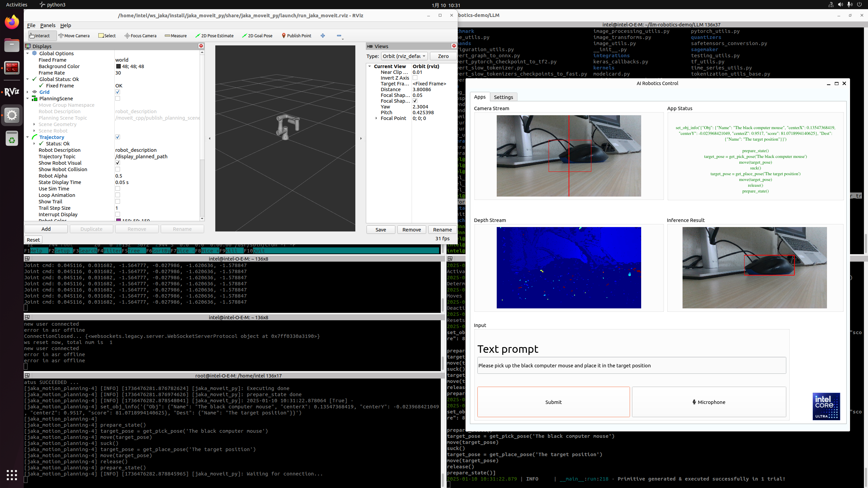Open Firefox from the dock

(x=12, y=22)
